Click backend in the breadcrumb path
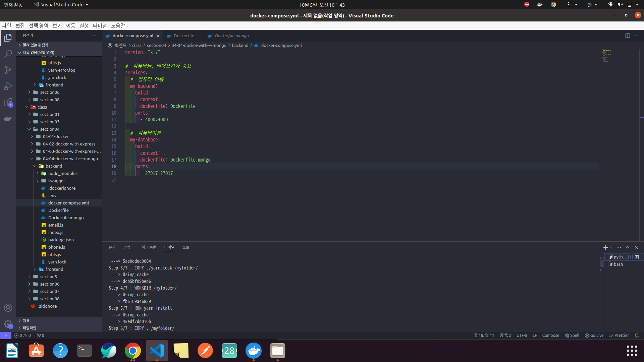 [240, 46]
